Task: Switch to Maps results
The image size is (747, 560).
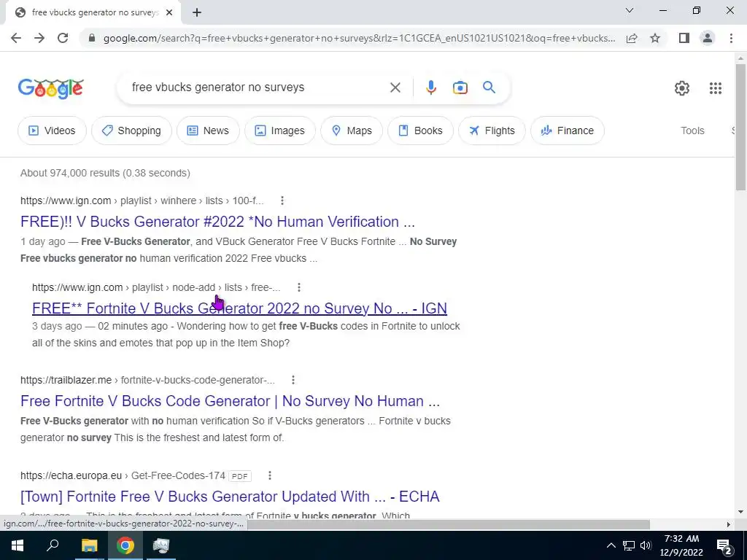Action: [352, 131]
